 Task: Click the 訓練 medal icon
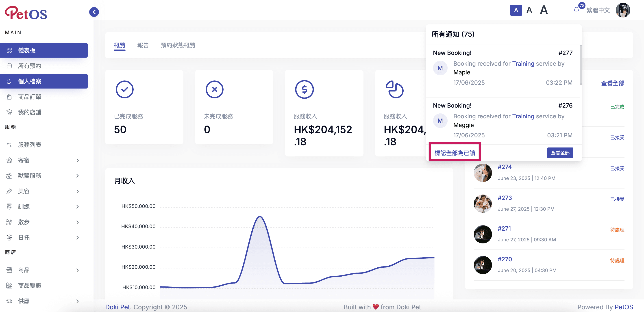tap(9, 207)
